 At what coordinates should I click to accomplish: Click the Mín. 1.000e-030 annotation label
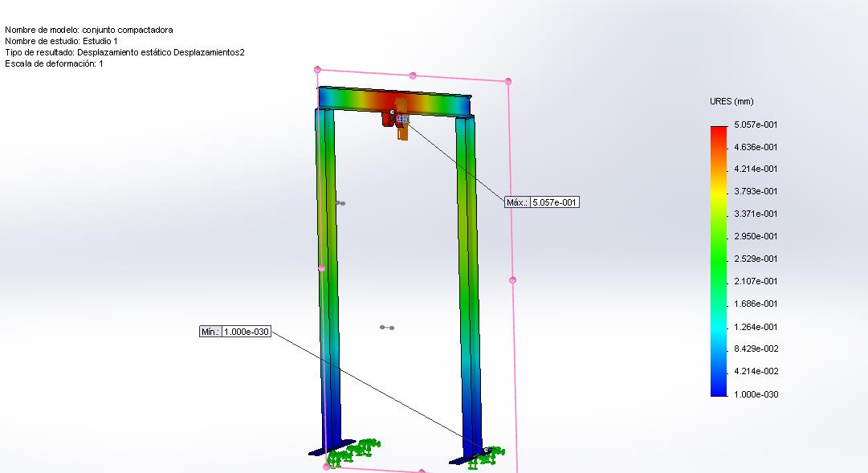coord(235,331)
